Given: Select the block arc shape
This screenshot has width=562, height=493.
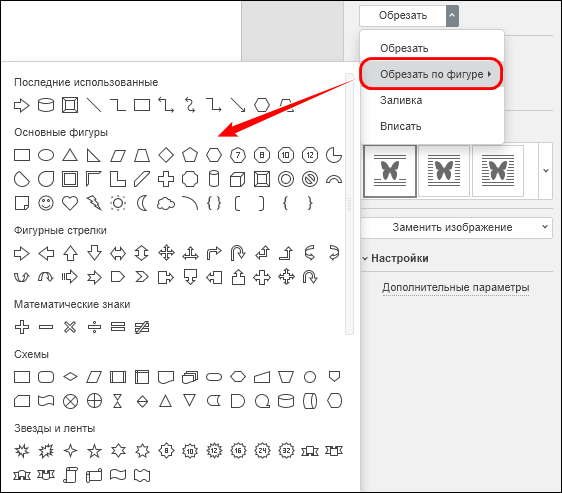Looking at the screenshot, I should tap(334, 179).
